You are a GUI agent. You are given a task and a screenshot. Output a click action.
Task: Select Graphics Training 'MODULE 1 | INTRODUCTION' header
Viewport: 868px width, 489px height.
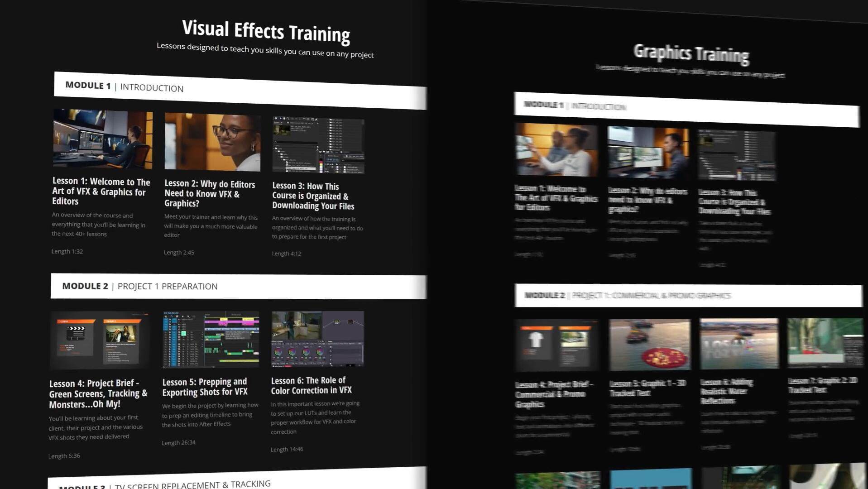coord(686,109)
